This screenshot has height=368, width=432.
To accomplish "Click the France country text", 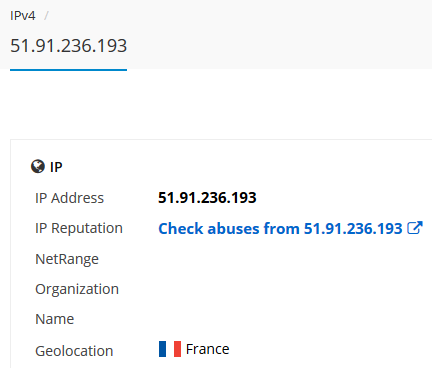I will point(208,349).
